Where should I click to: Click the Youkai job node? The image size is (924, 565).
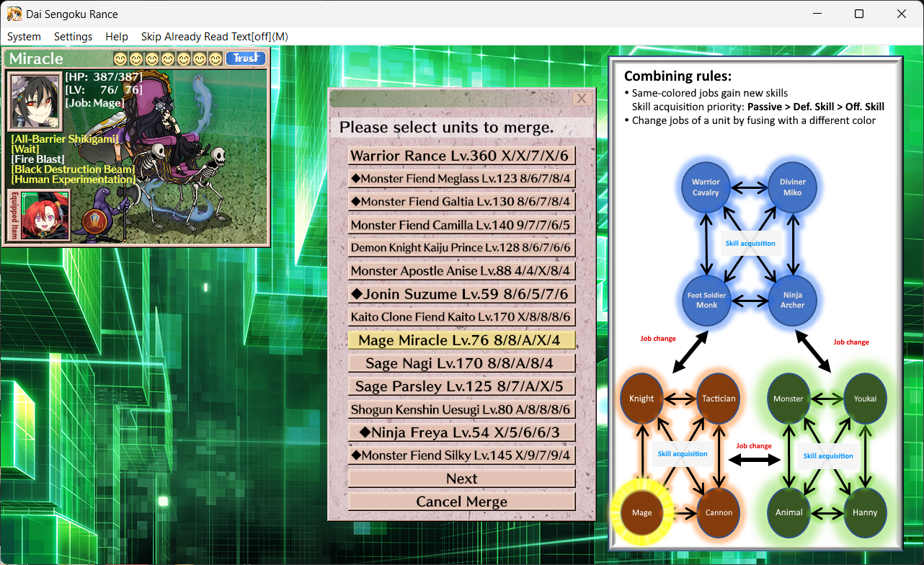[x=865, y=399]
